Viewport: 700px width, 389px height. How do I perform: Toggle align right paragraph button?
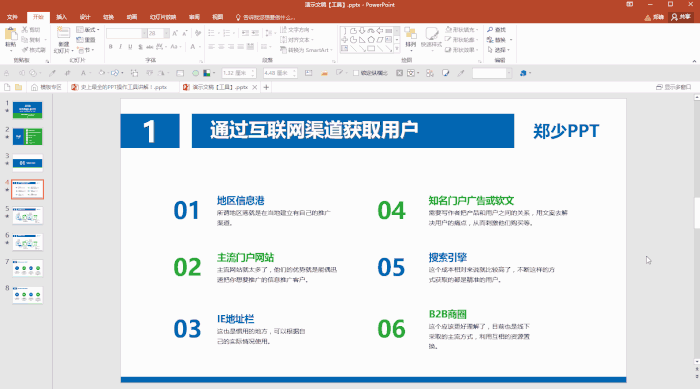(231, 46)
